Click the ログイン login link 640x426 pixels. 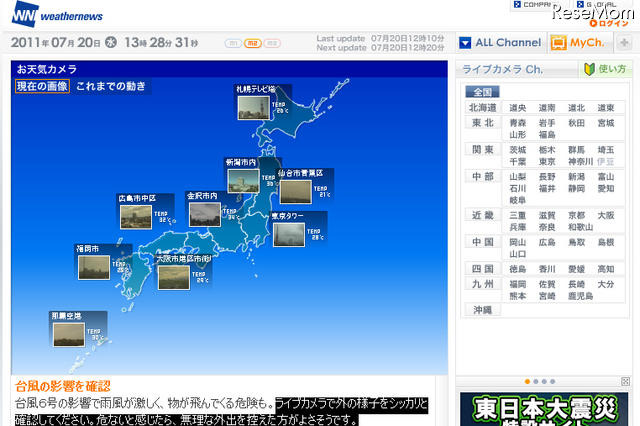609,23
